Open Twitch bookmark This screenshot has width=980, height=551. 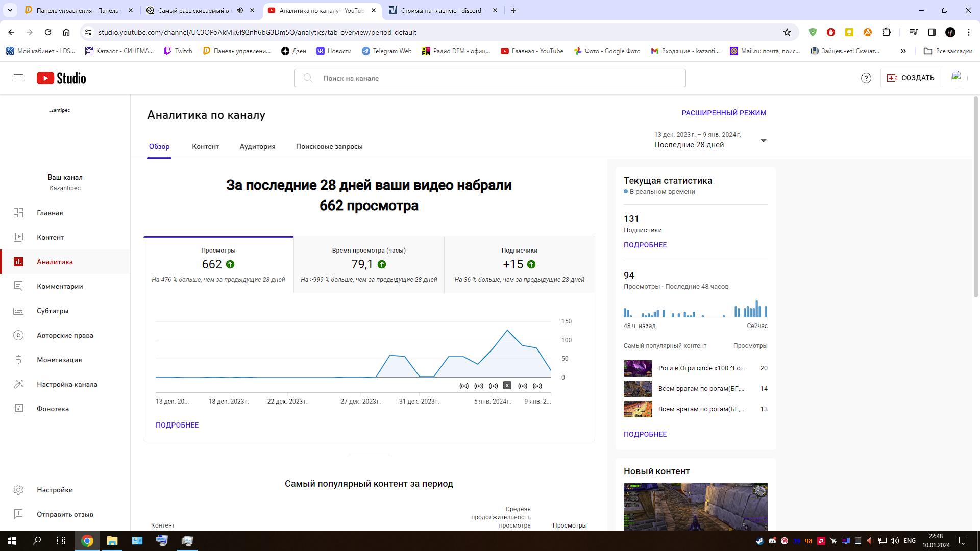[178, 51]
